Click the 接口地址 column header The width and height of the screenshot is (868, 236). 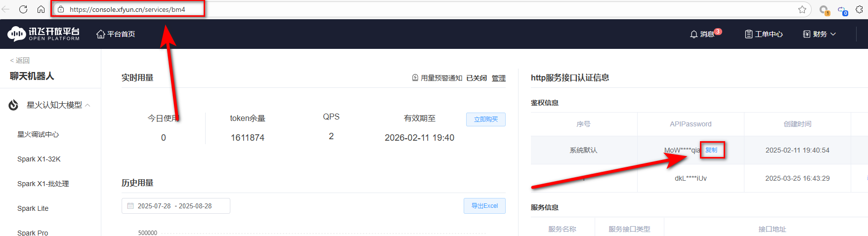772,229
